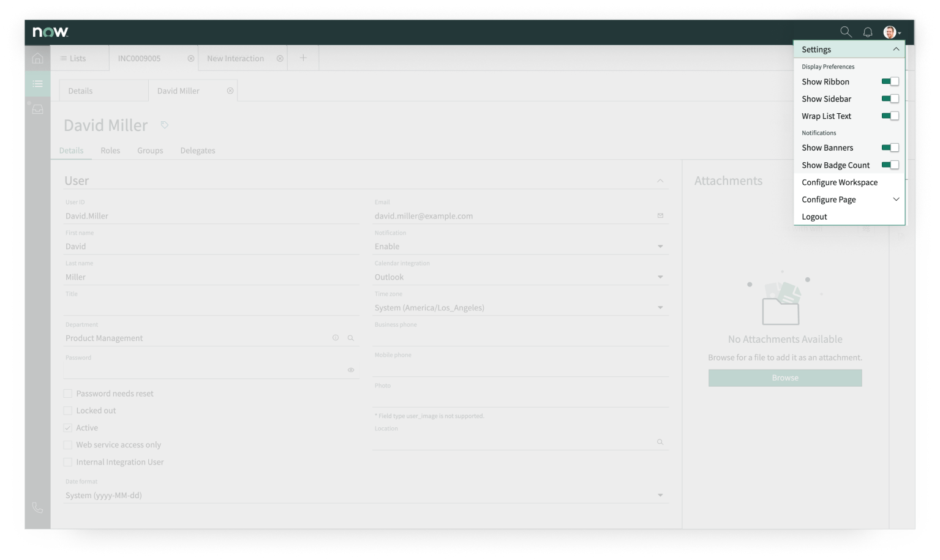Click the Business phone field
Screen dimensions: 940x560
520,338
